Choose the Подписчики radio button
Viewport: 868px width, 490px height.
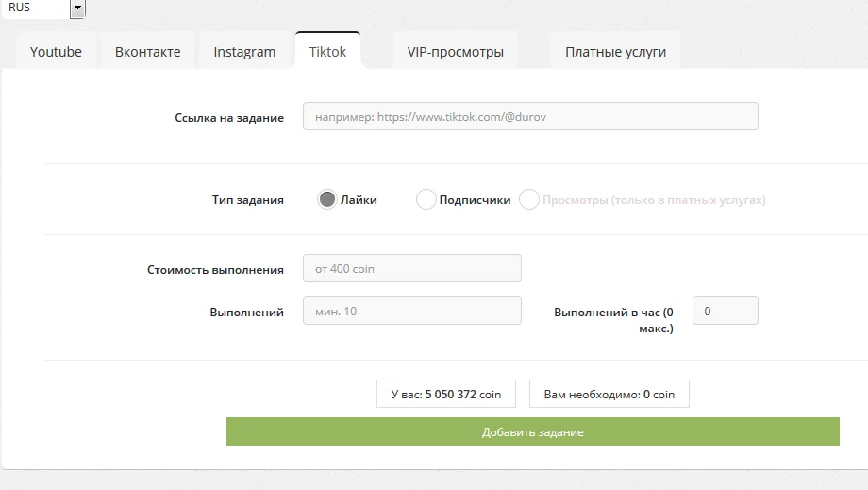coord(426,199)
